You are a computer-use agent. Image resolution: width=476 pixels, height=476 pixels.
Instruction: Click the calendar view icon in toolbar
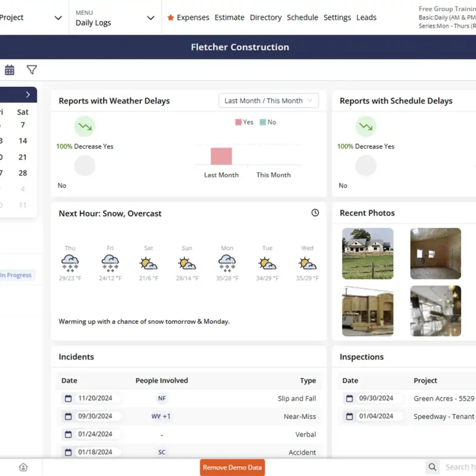click(x=10, y=70)
